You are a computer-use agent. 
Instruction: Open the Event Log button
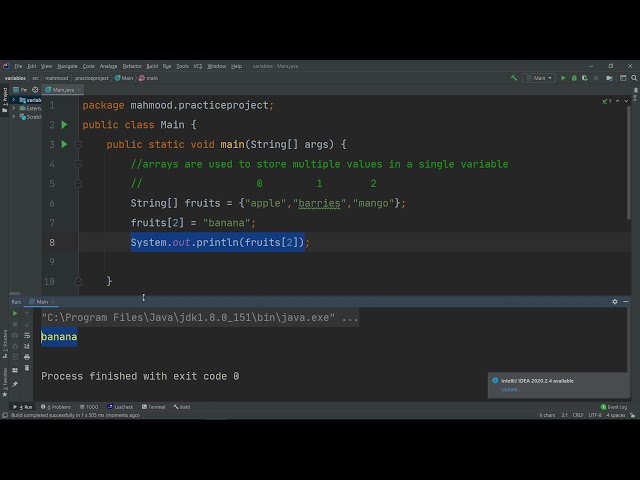tap(614, 407)
